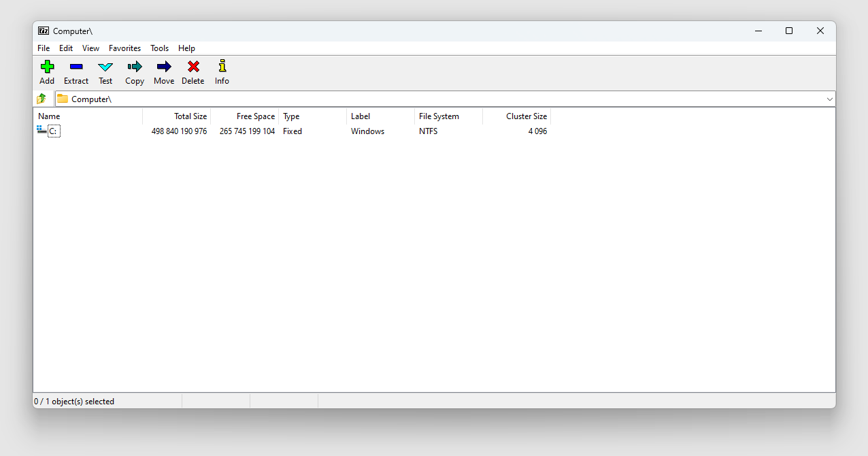Click the Test checkmark icon
868x456 pixels.
tap(105, 67)
